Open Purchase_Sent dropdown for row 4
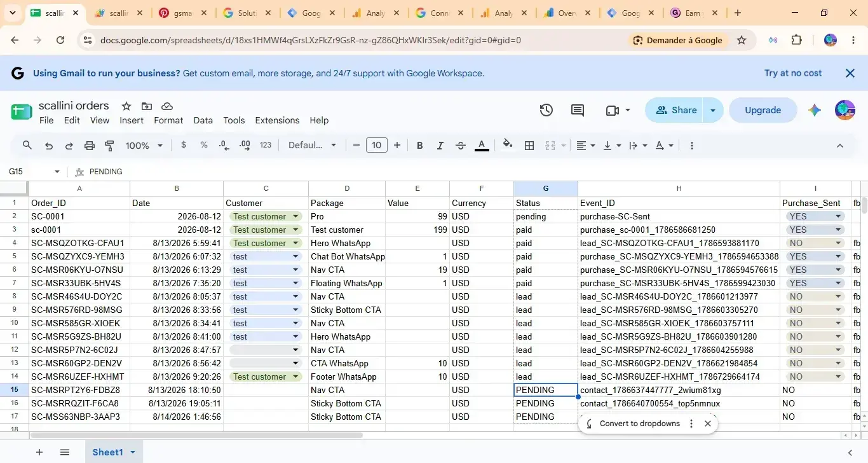The image size is (868, 463). click(838, 244)
